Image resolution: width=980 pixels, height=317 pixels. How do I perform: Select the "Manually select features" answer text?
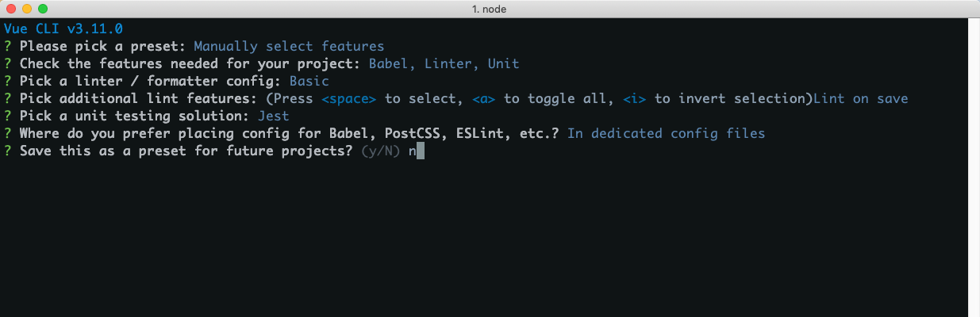289,46
